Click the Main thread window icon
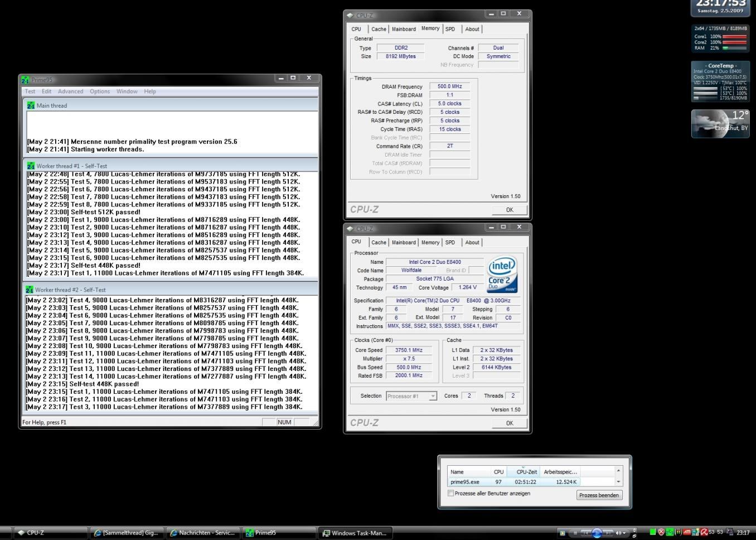 [x=31, y=105]
